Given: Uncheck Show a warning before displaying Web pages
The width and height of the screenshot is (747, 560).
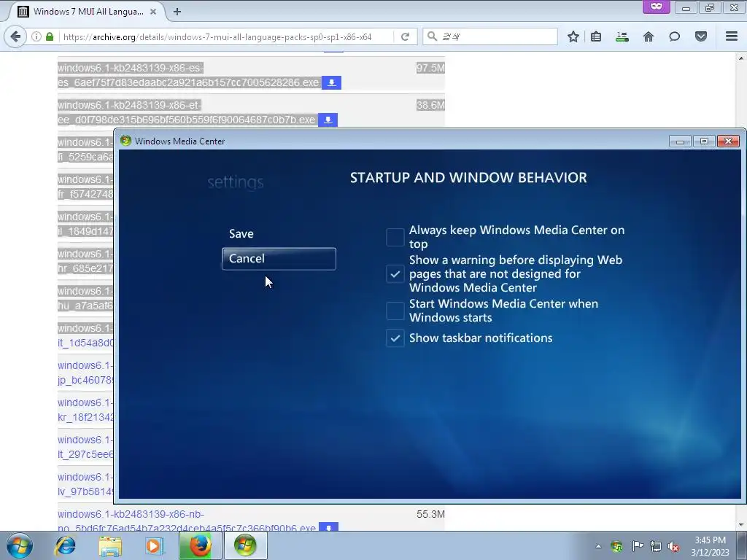Looking at the screenshot, I should (395, 274).
